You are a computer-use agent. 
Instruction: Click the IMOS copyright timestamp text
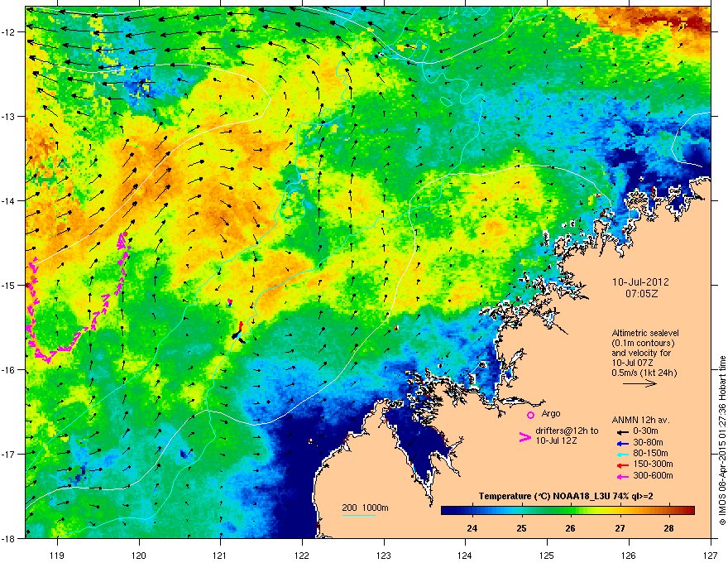(722, 440)
